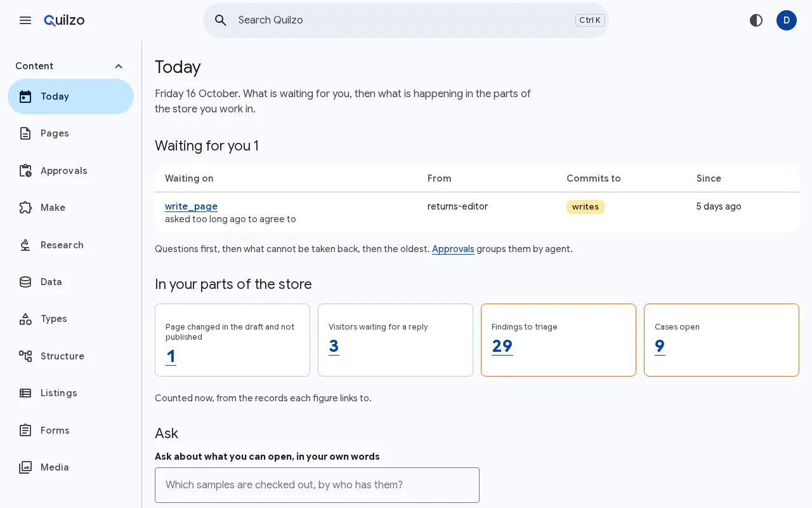The width and height of the screenshot is (812, 508).
Task: Select Research in the sidebar
Action: [70, 245]
